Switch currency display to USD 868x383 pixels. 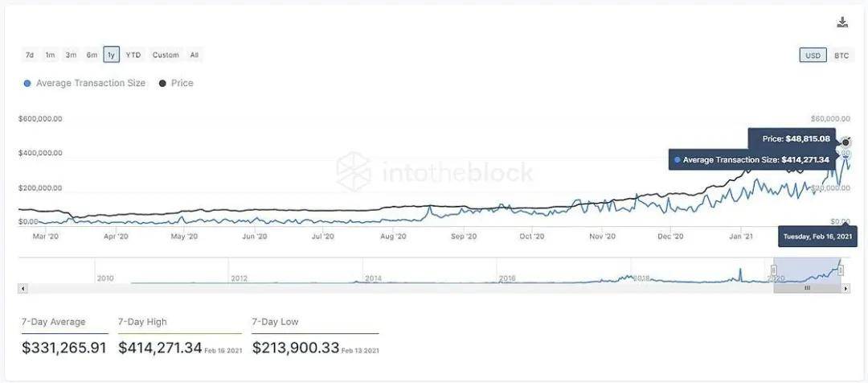pyautogui.click(x=813, y=56)
